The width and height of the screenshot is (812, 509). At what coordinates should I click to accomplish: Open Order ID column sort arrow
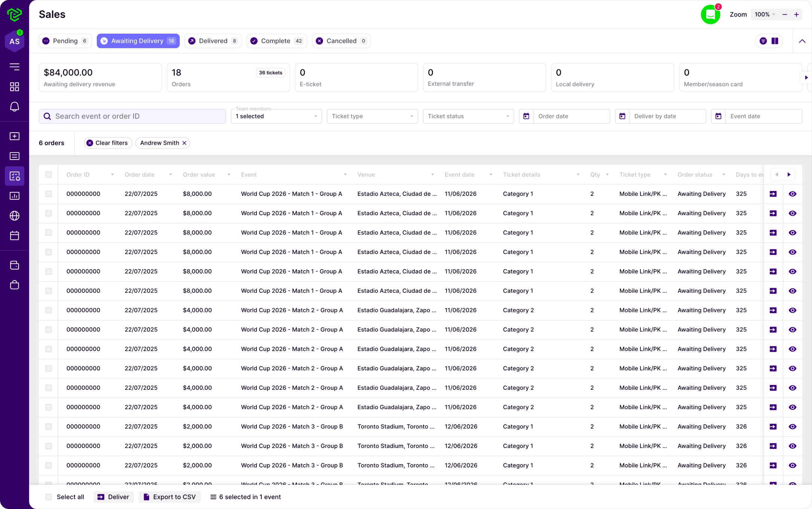(x=112, y=175)
